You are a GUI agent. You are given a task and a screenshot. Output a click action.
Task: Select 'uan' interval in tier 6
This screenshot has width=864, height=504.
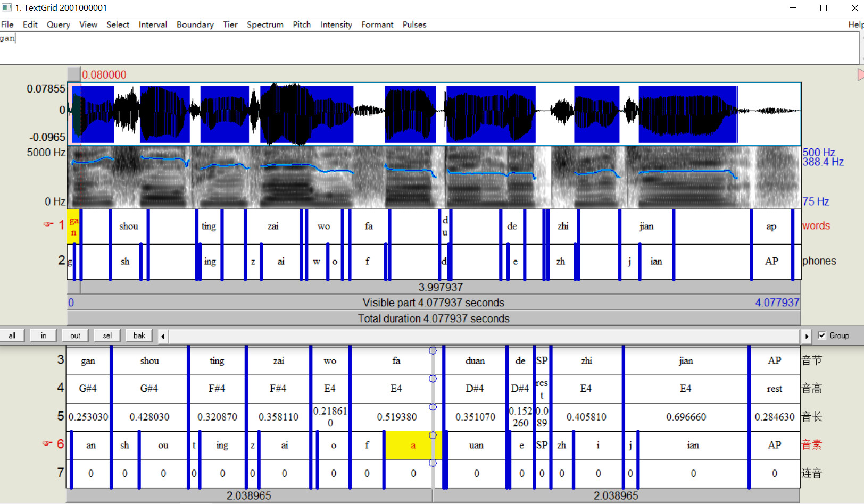click(x=476, y=446)
